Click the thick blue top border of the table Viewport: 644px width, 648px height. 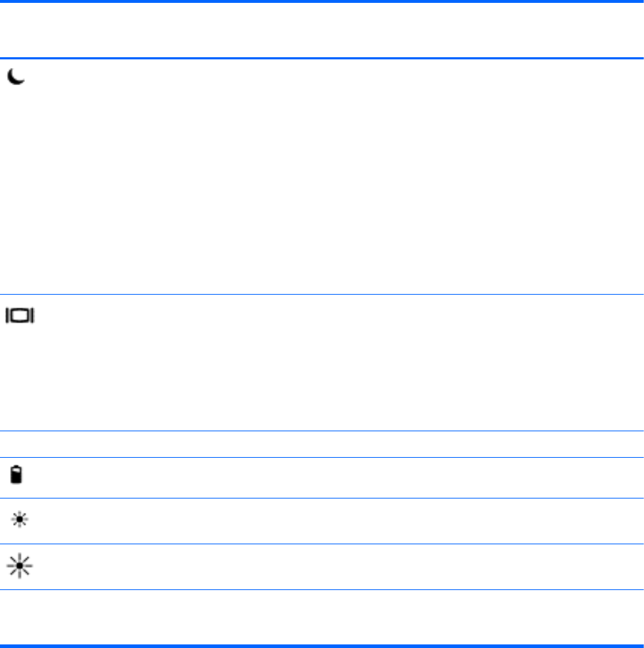click(322, 2)
